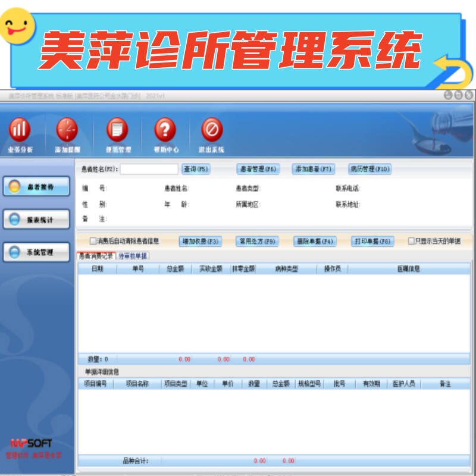This screenshot has width=476, height=476.
Task: Click the 添加患者(F7) button
Action: [x=314, y=169]
